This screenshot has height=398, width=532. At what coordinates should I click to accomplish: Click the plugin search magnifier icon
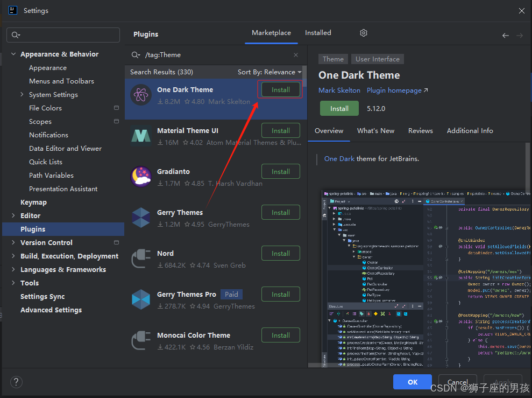pos(136,55)
